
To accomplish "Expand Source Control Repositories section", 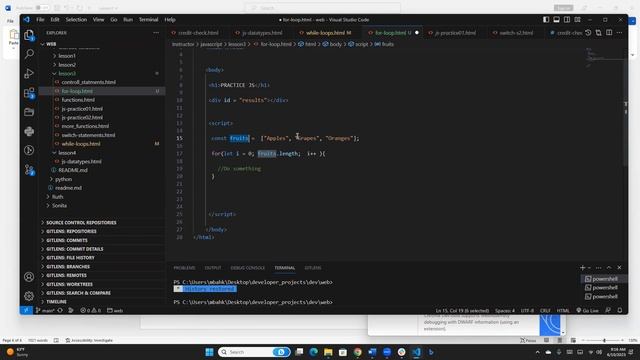I will (x=81, y=222).
